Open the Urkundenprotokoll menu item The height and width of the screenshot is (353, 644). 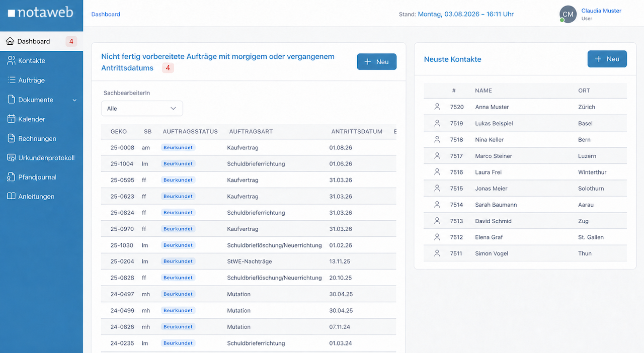(x=41, y=158)
